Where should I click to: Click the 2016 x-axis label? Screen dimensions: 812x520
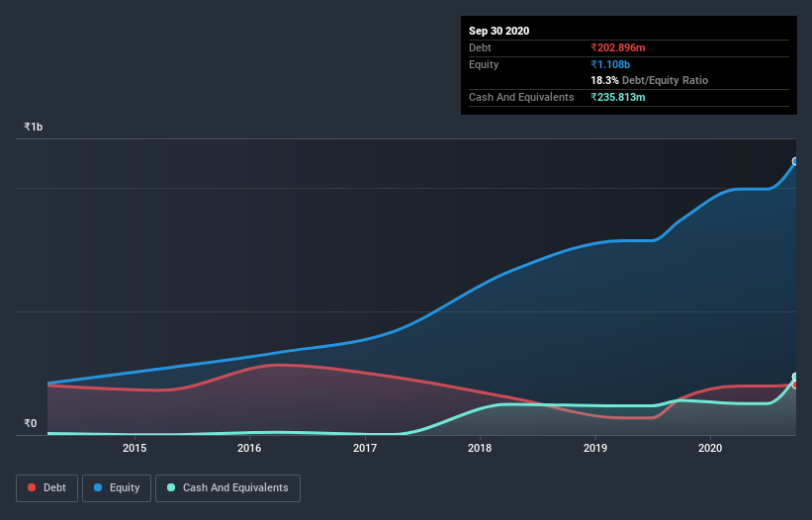[x=249, y=448]
